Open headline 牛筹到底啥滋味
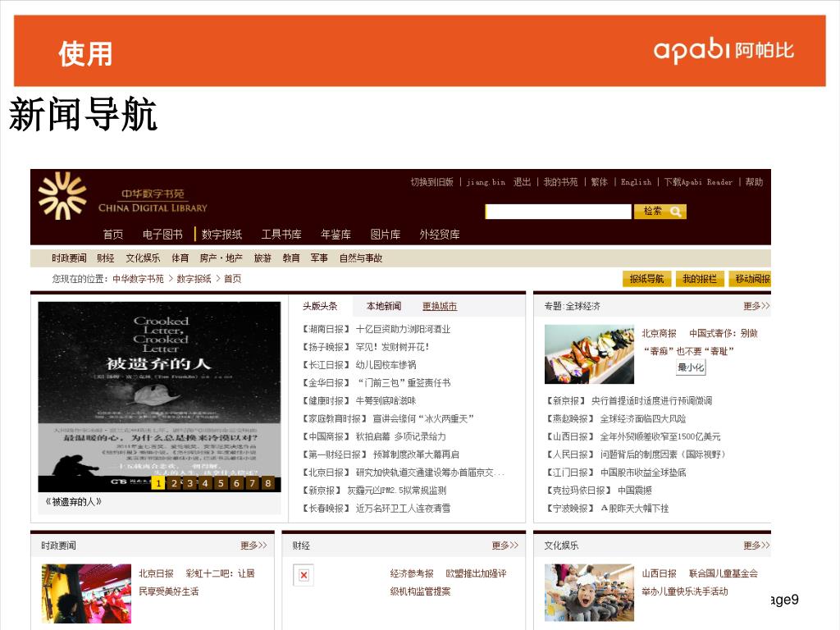This screenshot has width=840, height=630. 386,401
